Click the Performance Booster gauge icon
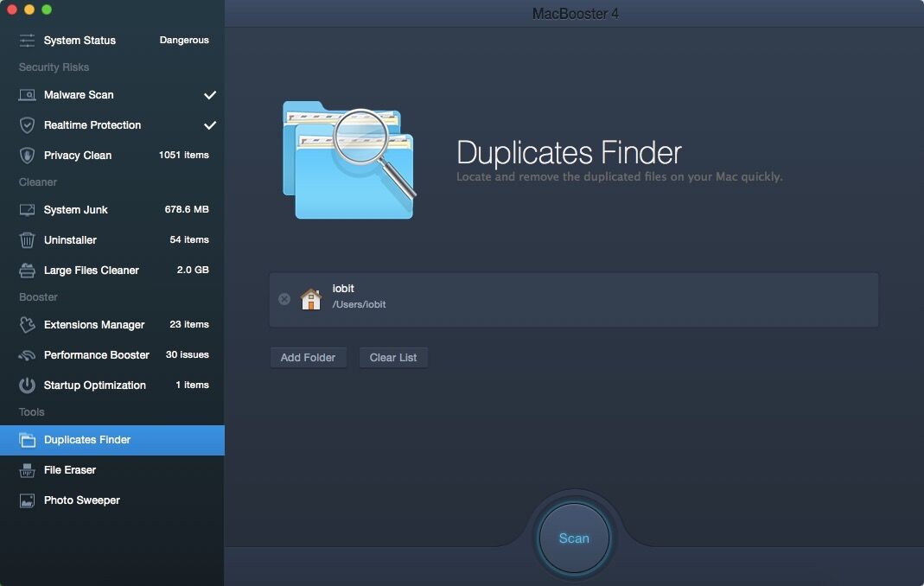This screenshot has height=586, width=924. [27, 355]
